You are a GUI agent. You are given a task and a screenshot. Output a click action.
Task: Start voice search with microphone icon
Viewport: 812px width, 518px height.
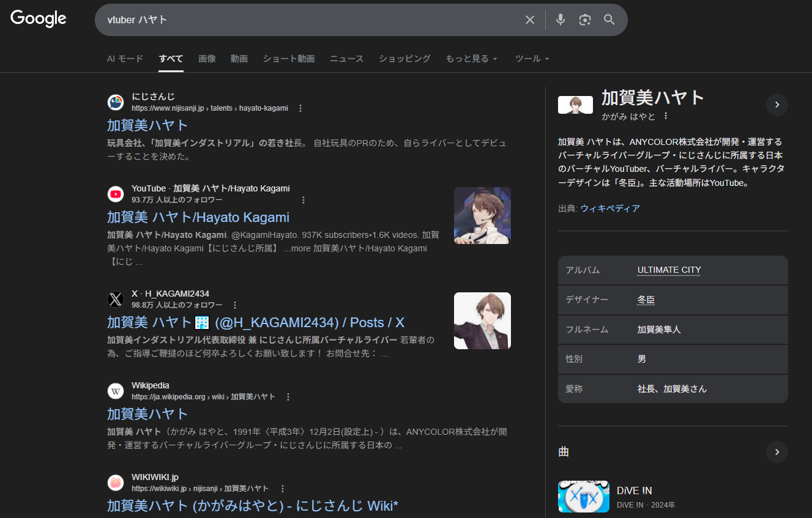561,20
